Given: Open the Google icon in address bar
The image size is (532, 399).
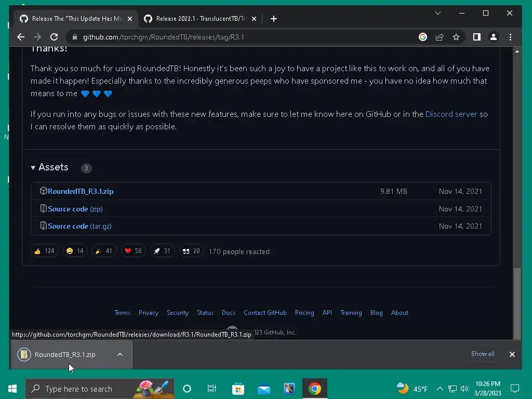Looking at the screenshot, I should coord(423,37).
